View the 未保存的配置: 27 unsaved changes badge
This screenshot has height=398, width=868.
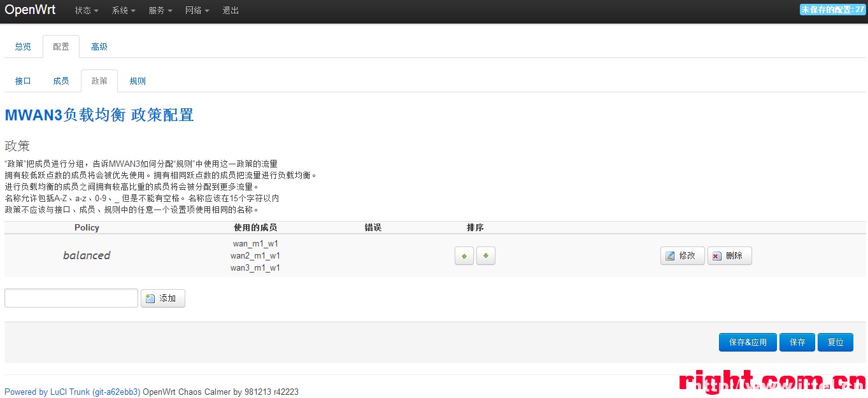[833, 10]
